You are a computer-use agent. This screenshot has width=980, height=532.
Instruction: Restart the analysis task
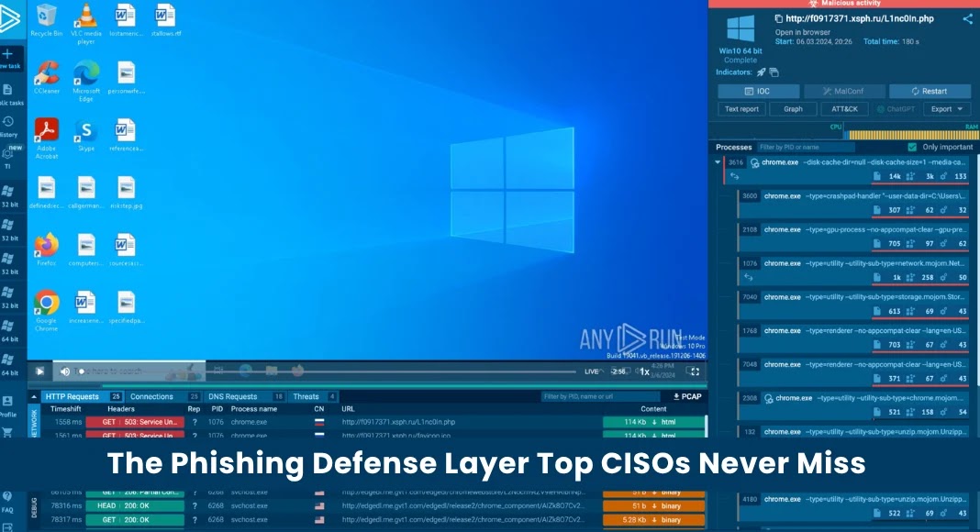930,91
